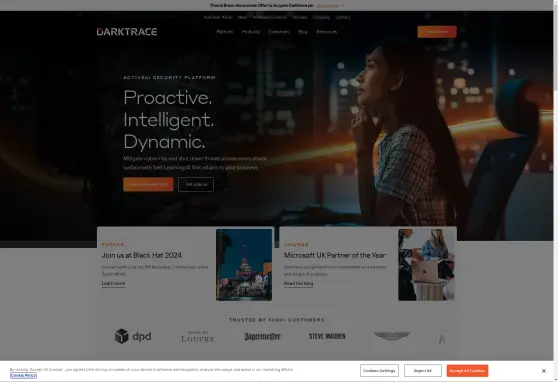558x382 pixels.
Task: Click the Aston Martin wings logo
Action: pos(392,335)
